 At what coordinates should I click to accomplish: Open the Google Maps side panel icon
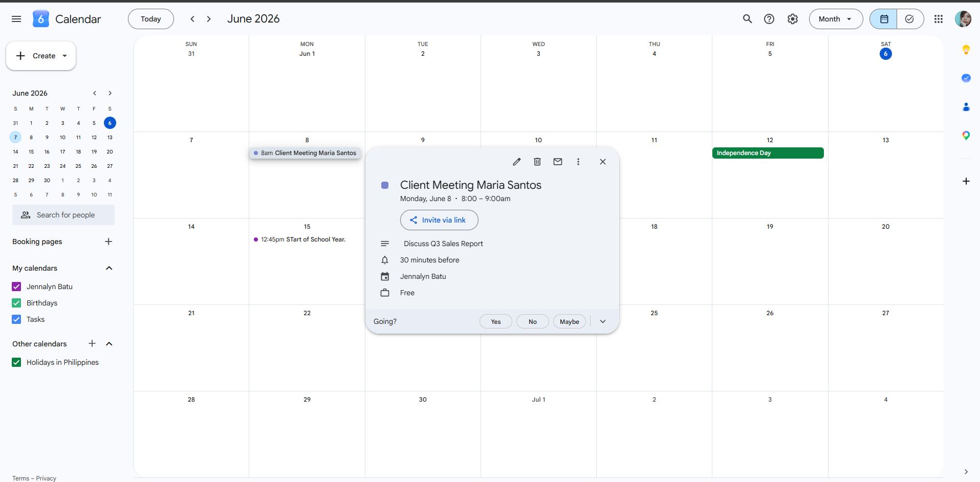pyautogui.click(x=966, y=136)
